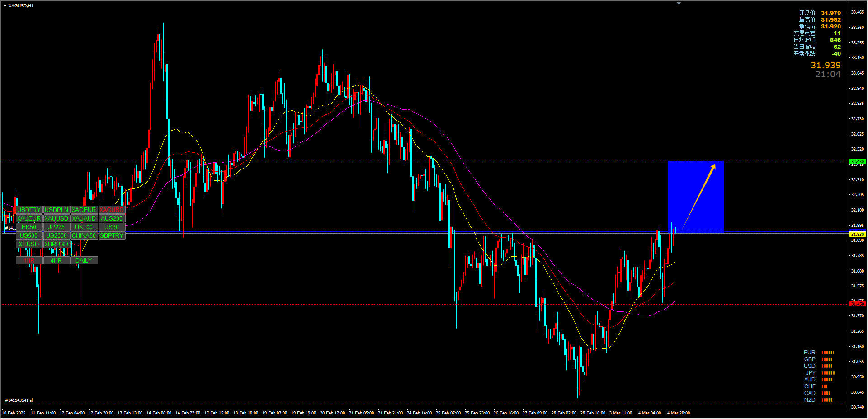Click the chart shift marker triangle at top
This screenshot has height=419, width=868.
tap(679, 3)
